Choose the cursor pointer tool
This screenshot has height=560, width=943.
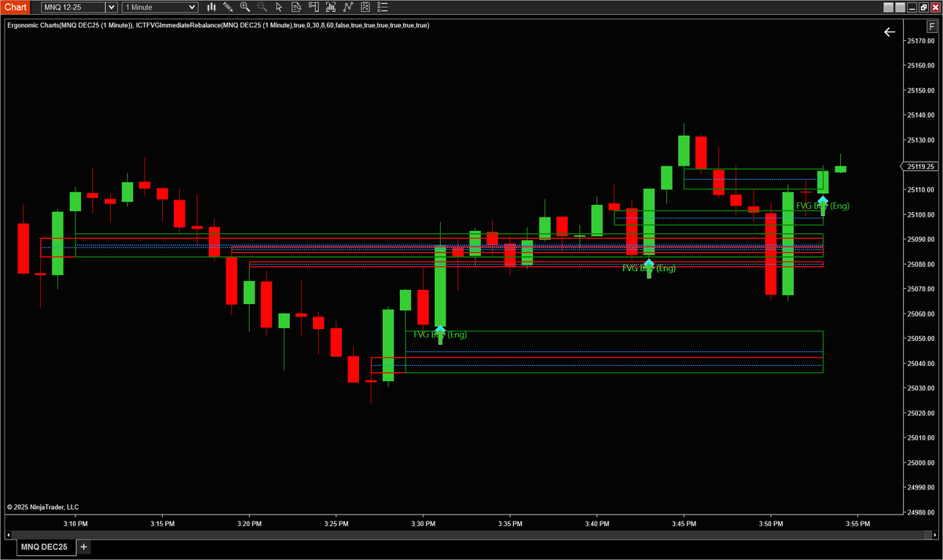(280, 7)
